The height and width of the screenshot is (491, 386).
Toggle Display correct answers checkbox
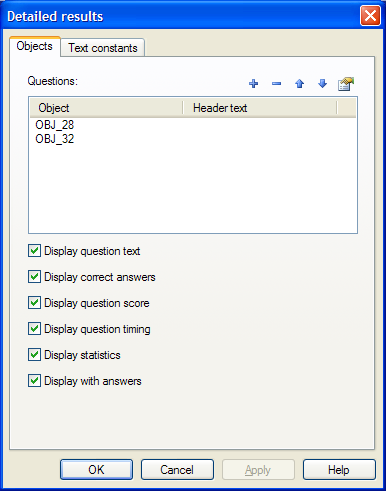(34, 277)
